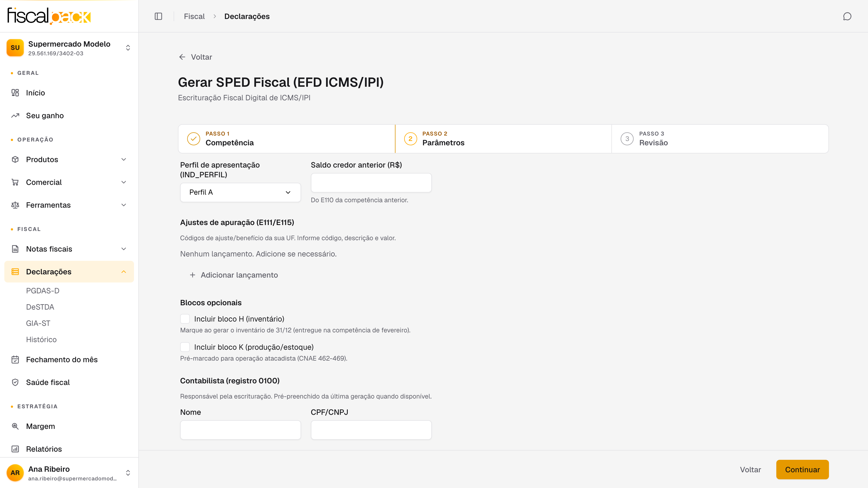Select PGDAS-D in sidebar

pos(43,291)
